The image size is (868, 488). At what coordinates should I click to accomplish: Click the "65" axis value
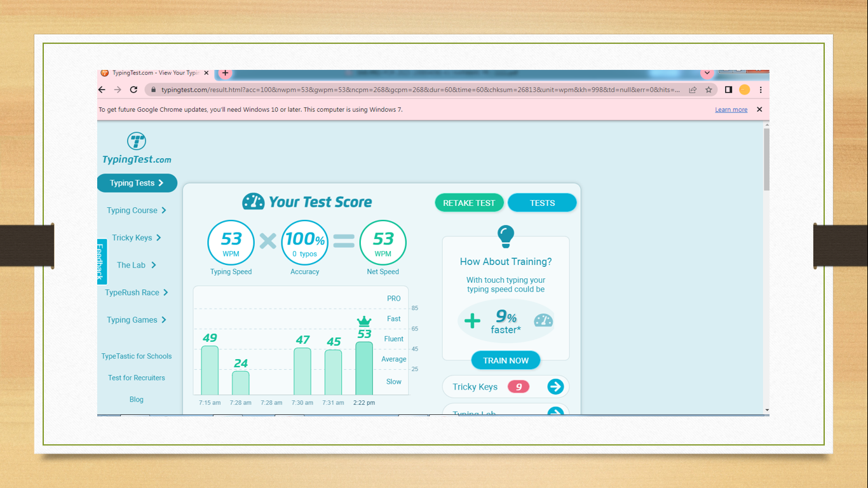[x=415, y=329]
